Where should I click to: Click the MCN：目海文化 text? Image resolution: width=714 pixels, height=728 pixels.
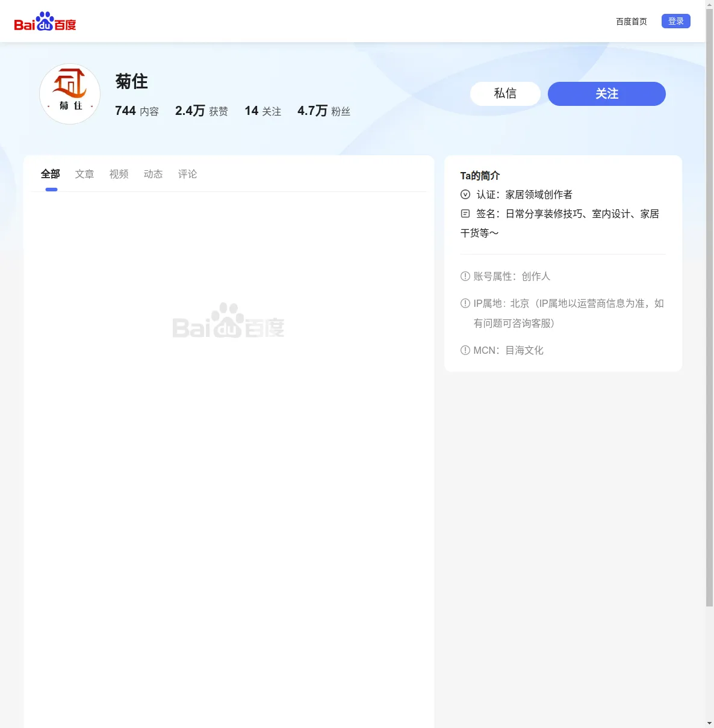(509, 350)
